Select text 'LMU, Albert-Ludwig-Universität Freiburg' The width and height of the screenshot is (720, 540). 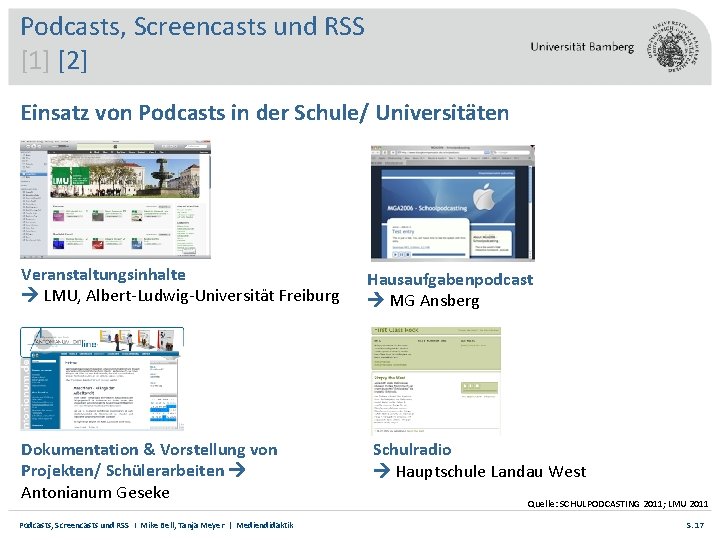click(x=191, y=296)
